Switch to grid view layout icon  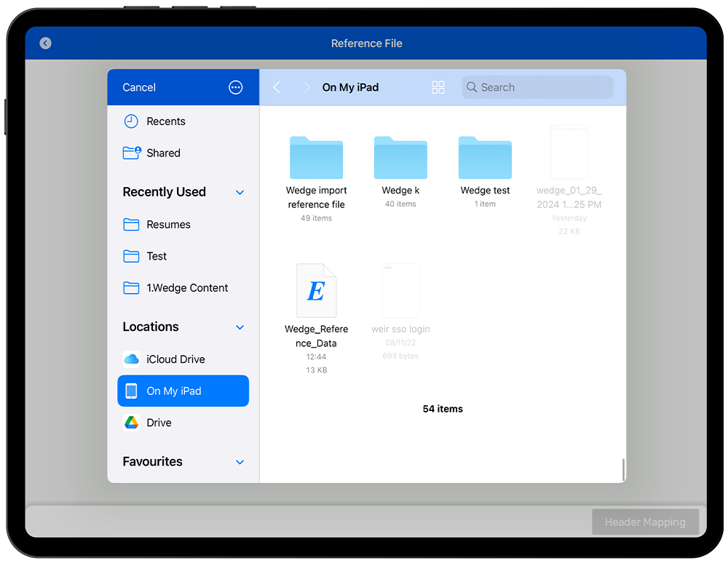pos(438,87)
